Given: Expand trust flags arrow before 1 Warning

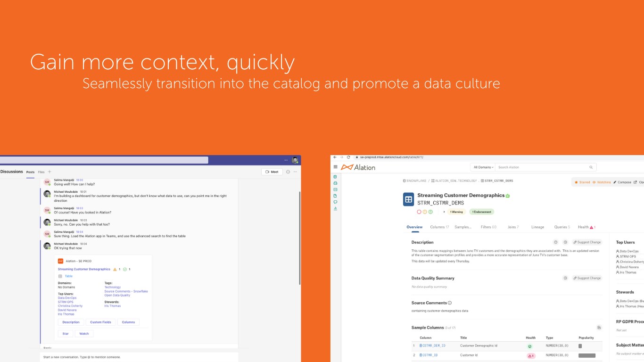Looking at the screenshot, I should [x=444, y=212].
